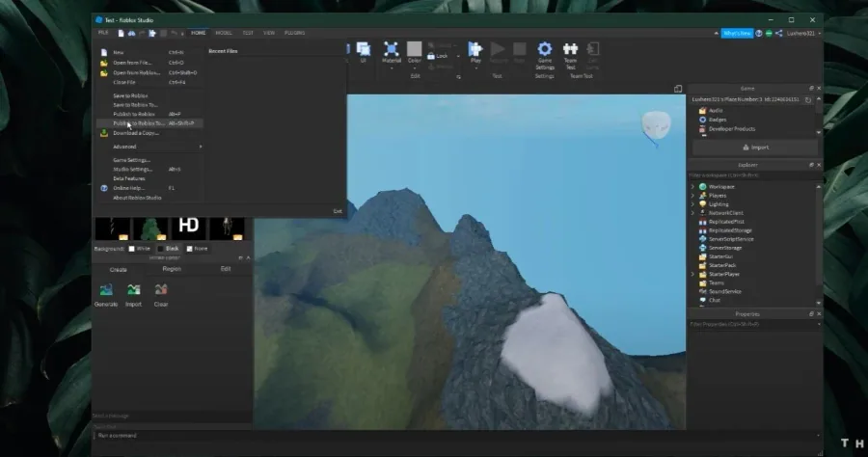
Task: Switch to the MODEL ribbon tab
Action: coord(224,33)
